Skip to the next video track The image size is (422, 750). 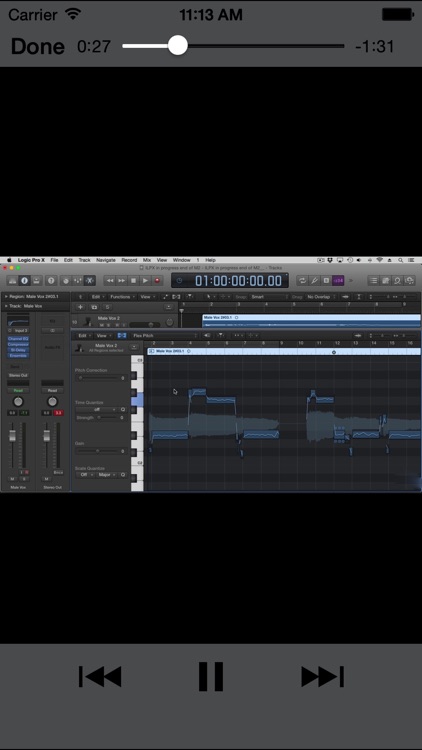[322, 676]
